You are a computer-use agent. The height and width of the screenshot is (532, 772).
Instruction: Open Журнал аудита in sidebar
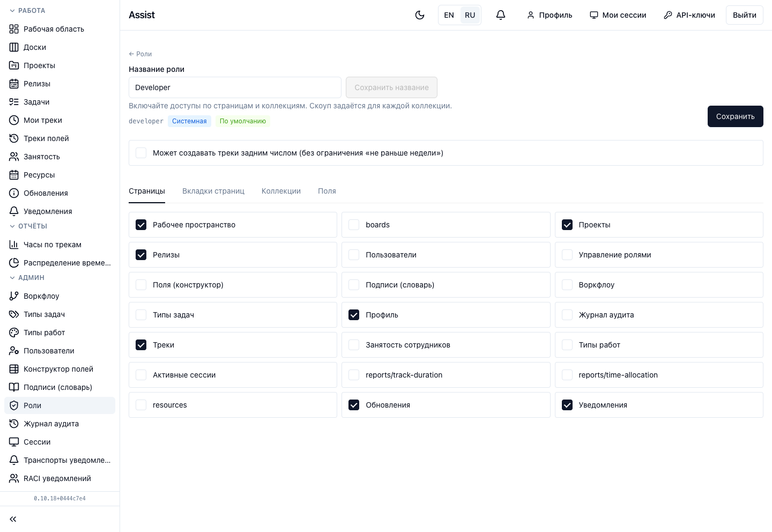point(60,424)
